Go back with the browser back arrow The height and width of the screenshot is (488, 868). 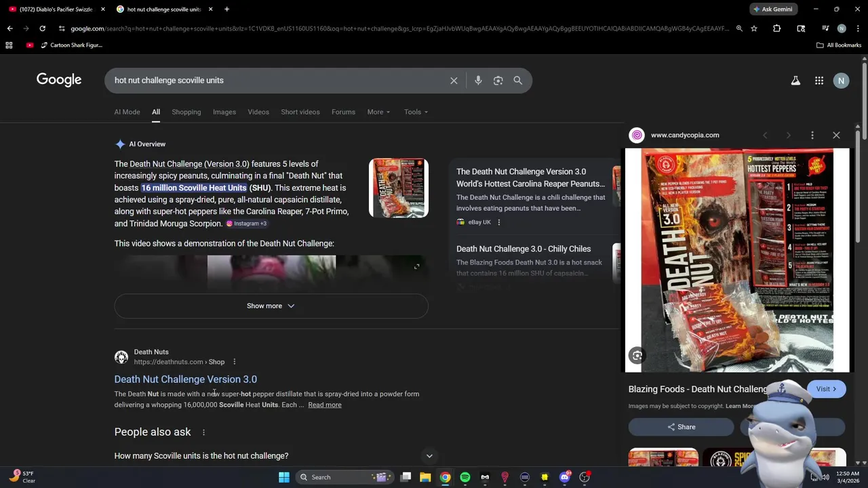click(x=9, y=28)
